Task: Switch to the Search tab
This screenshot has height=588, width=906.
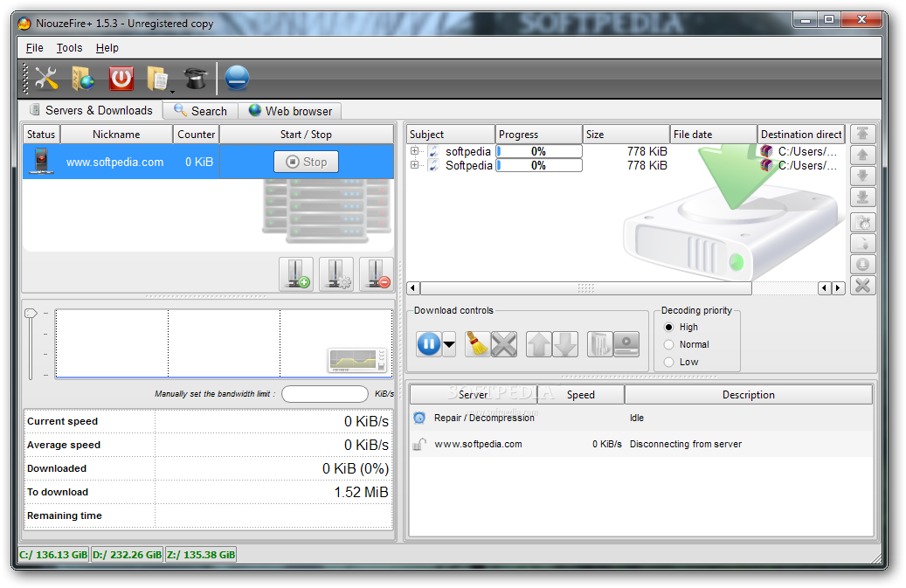Action: (200, 111)
